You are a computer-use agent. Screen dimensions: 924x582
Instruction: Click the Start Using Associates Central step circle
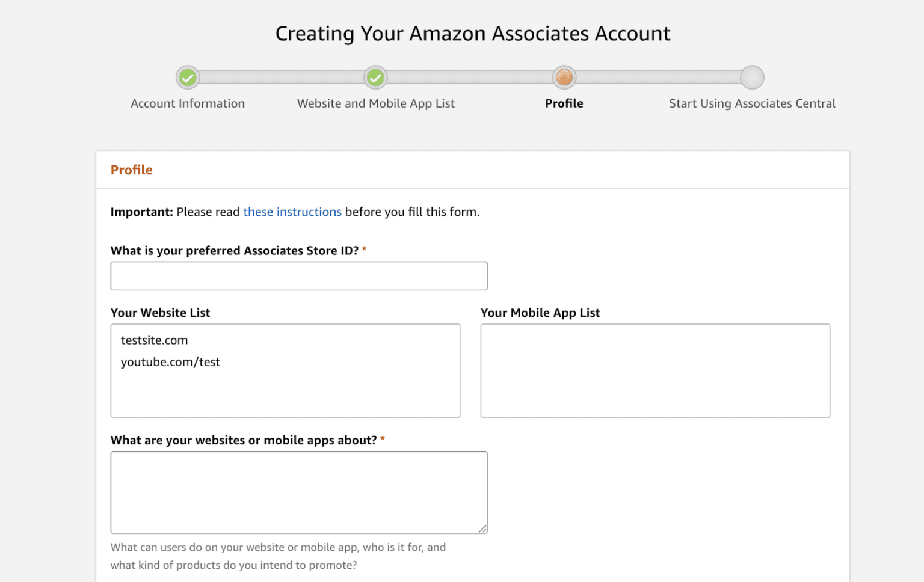click(752, 77)
